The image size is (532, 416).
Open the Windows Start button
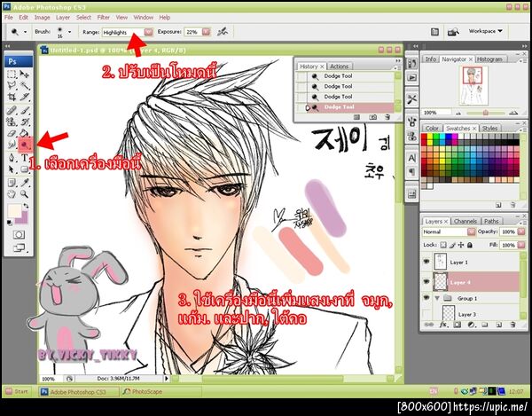coord(18,391)
